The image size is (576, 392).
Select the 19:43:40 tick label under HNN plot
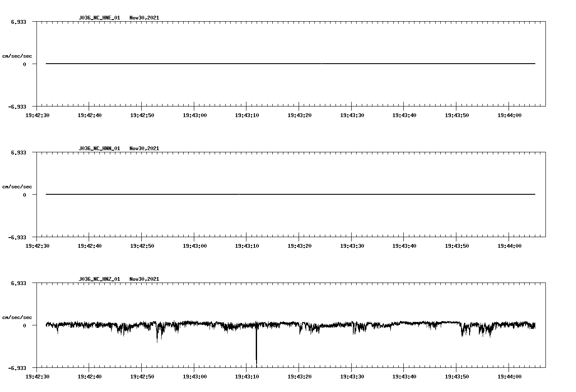pyautogui.click(x=405, y=246)
